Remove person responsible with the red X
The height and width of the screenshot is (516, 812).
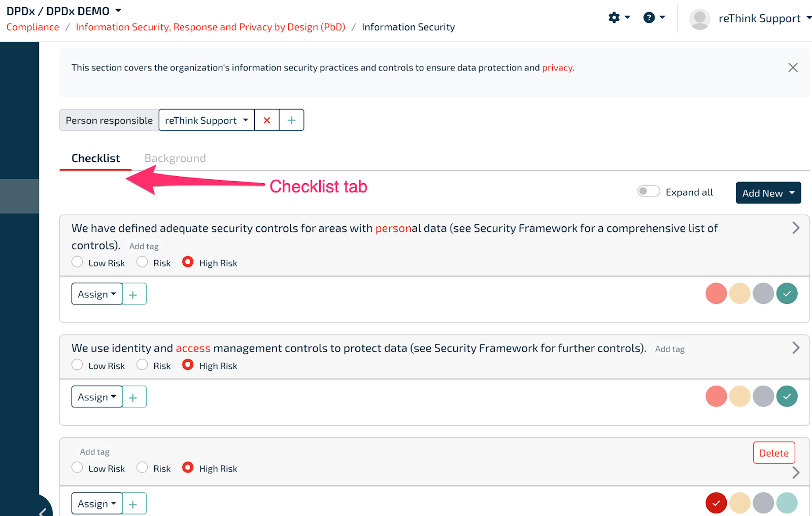[266, 120]
